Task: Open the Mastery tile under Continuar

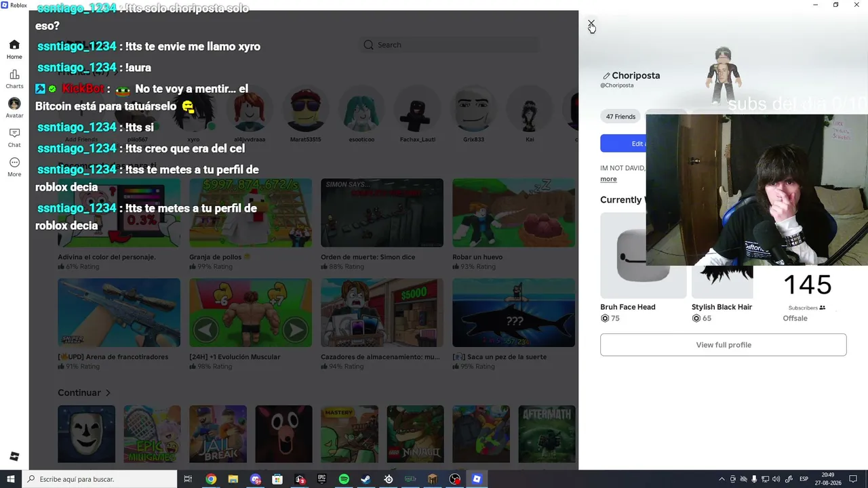Action: coord(349,434)
